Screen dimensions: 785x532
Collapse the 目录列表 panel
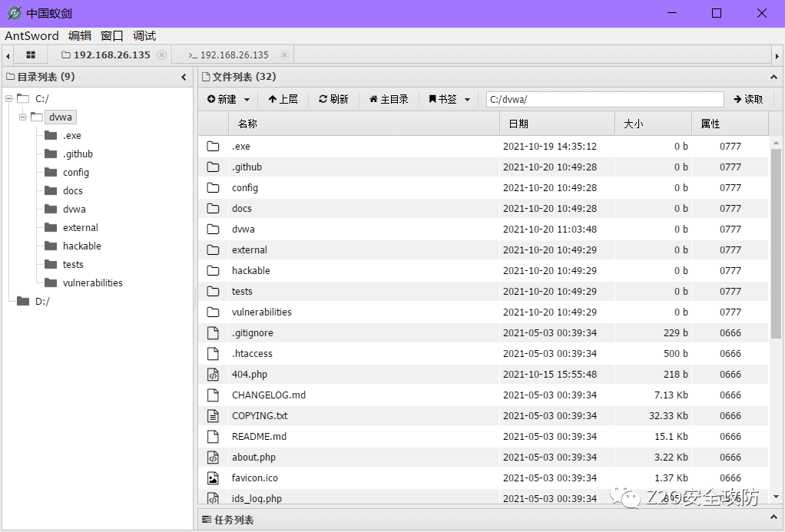[x=184, y=77]
